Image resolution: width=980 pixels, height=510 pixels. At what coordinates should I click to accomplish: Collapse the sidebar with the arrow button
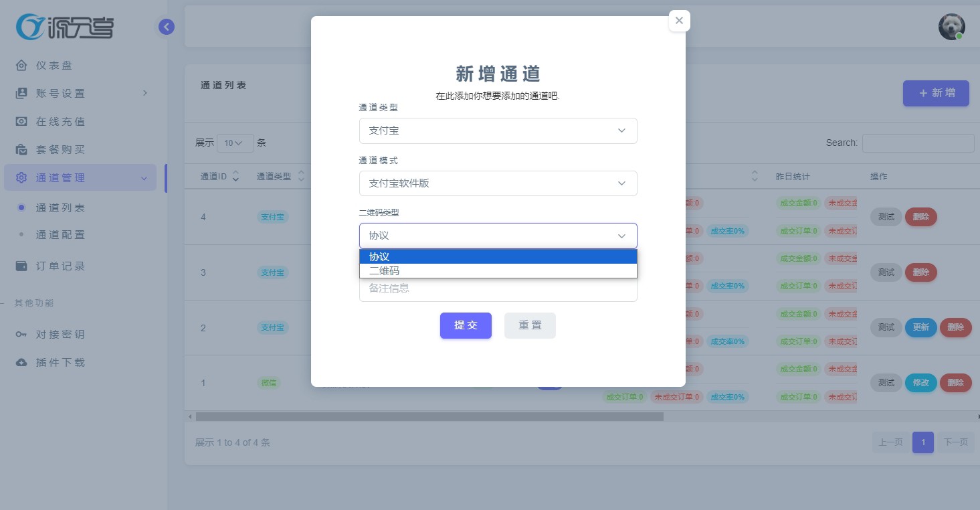coord(167,27)
